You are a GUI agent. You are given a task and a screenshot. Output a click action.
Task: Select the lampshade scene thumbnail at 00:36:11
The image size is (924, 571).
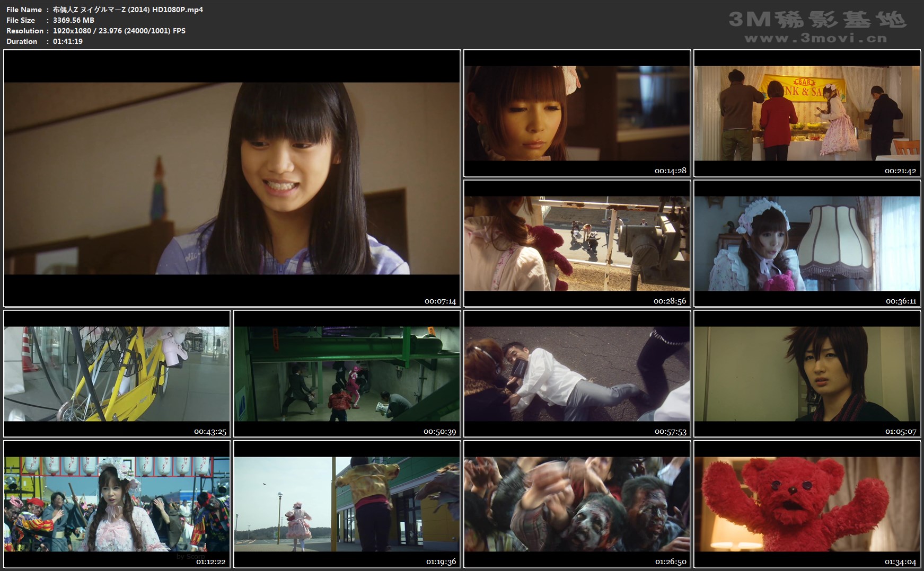(807, 244)
